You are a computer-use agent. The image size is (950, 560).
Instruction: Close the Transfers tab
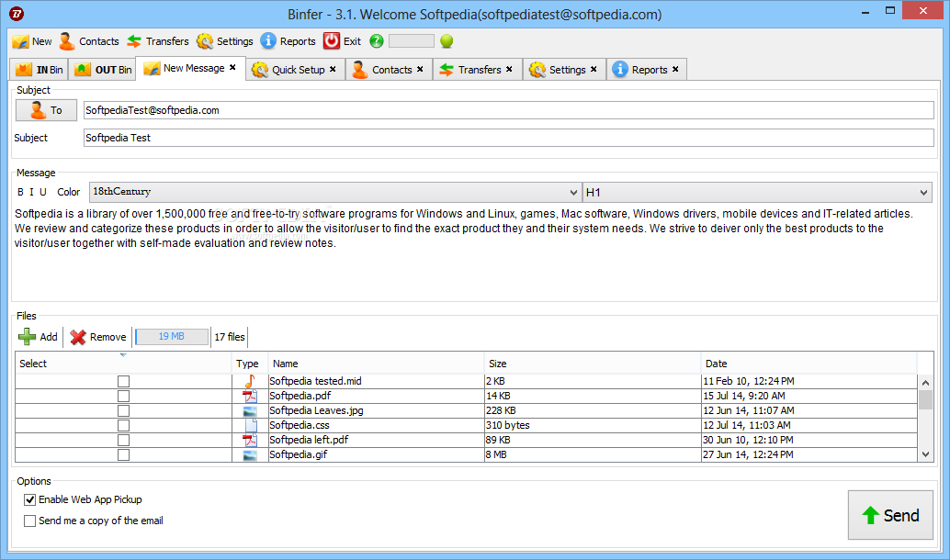click(509, 70)
